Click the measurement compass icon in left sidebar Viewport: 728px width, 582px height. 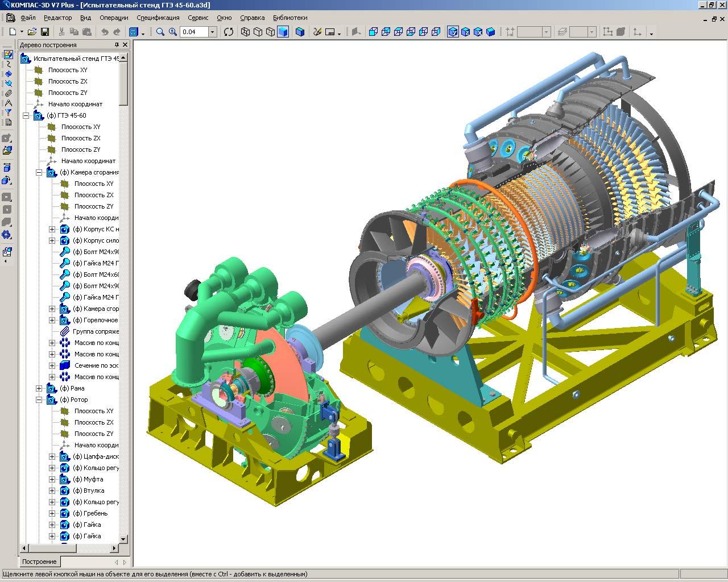click(8, 103)
